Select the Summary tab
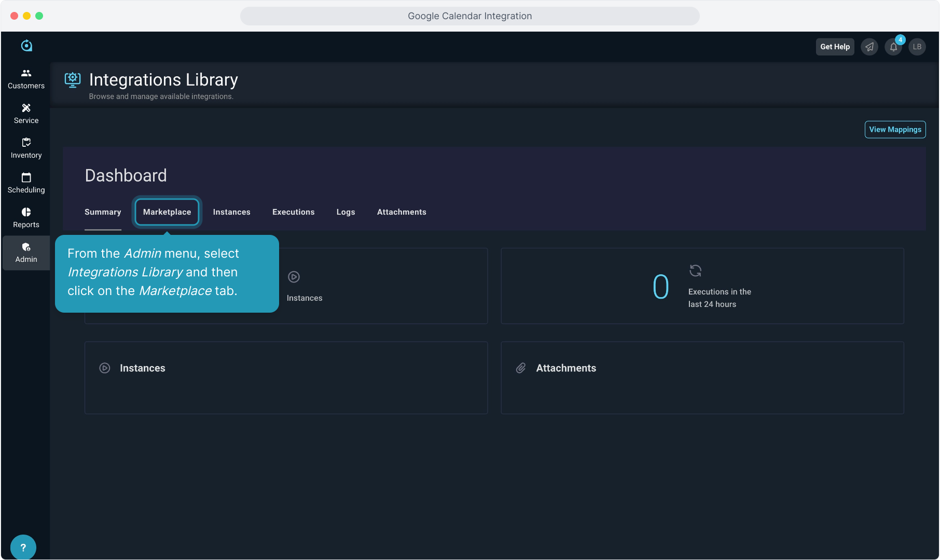 click(103, 212)
